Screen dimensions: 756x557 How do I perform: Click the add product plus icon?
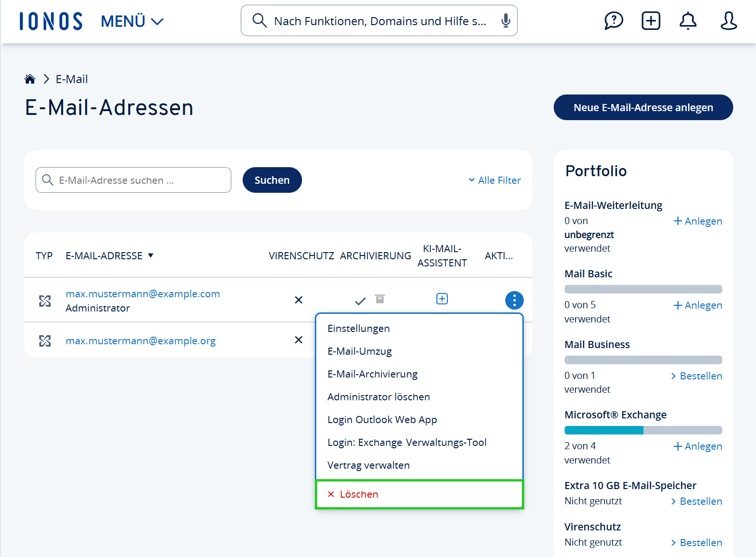[651, 21]
